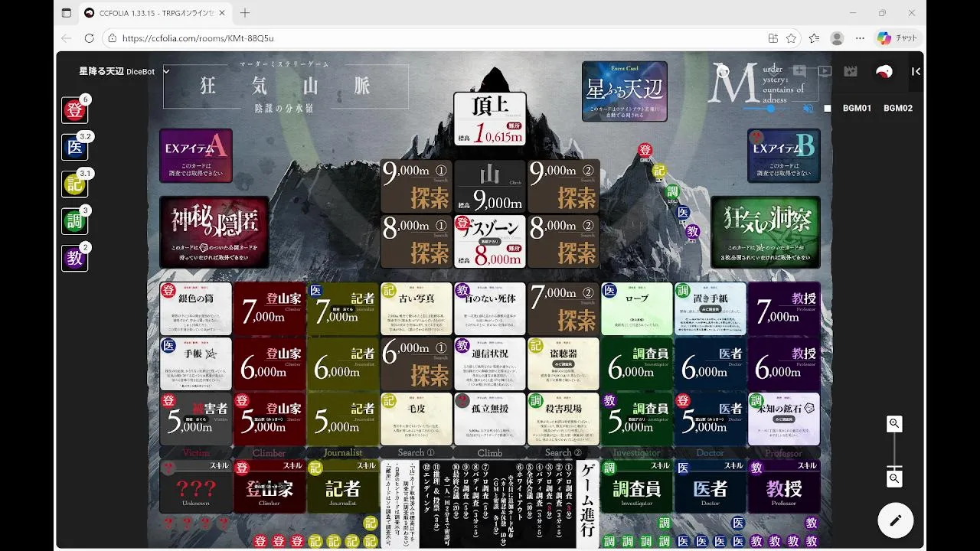Image resolution: width=980 pixels, height=551 pixels.
Task: Select the 神秘の隠匿 card
Action: [214, 232]
